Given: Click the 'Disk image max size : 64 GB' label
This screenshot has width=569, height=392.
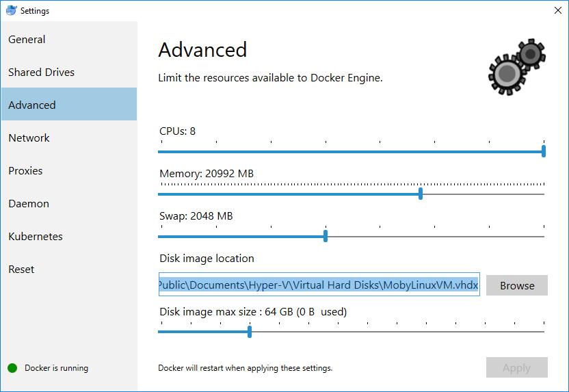Looking at the screenshot, I should coord(253,312).
